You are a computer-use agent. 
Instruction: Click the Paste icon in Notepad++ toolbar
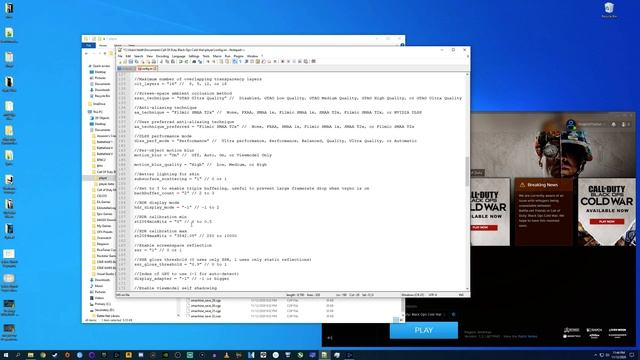coord(173,62)
